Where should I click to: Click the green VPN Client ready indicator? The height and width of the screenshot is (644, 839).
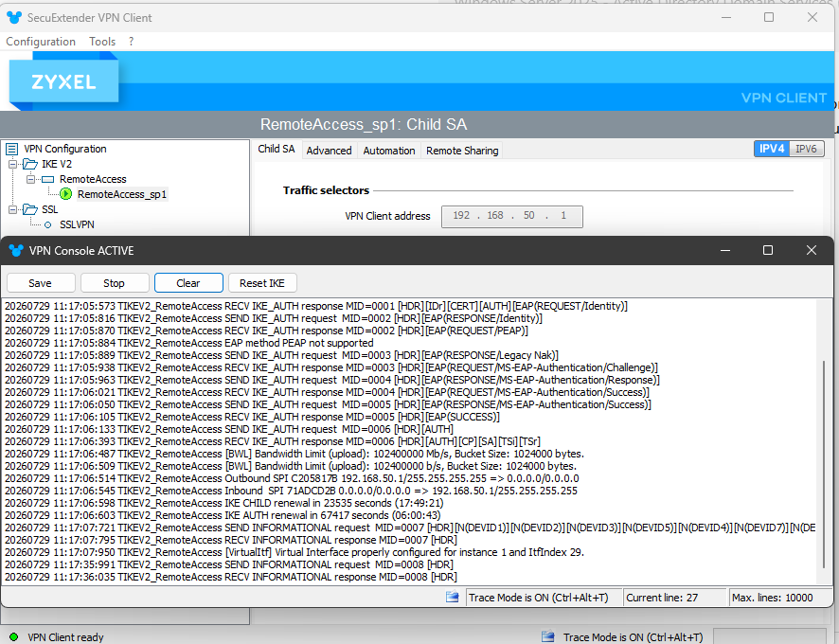click(x=14, y=637)
